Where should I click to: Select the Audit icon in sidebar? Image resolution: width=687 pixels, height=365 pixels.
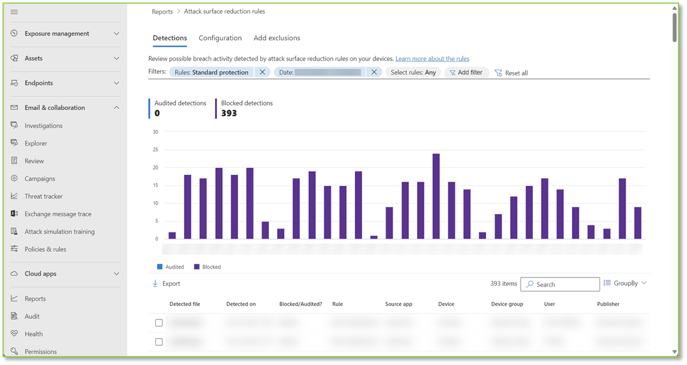[14, 316]
